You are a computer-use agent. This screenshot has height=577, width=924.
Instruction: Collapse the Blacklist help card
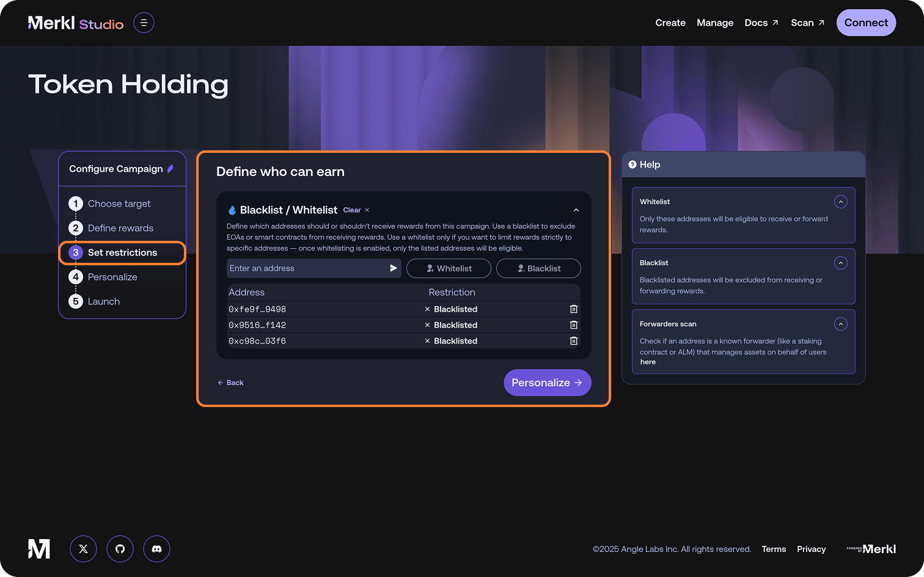[840, 263]
